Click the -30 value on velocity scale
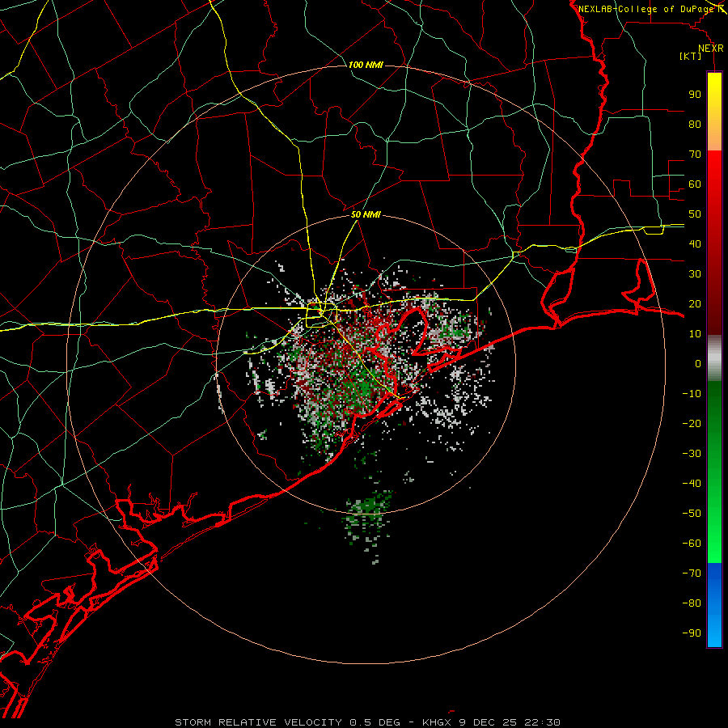The image size is (728, 728). click(692, 454)
